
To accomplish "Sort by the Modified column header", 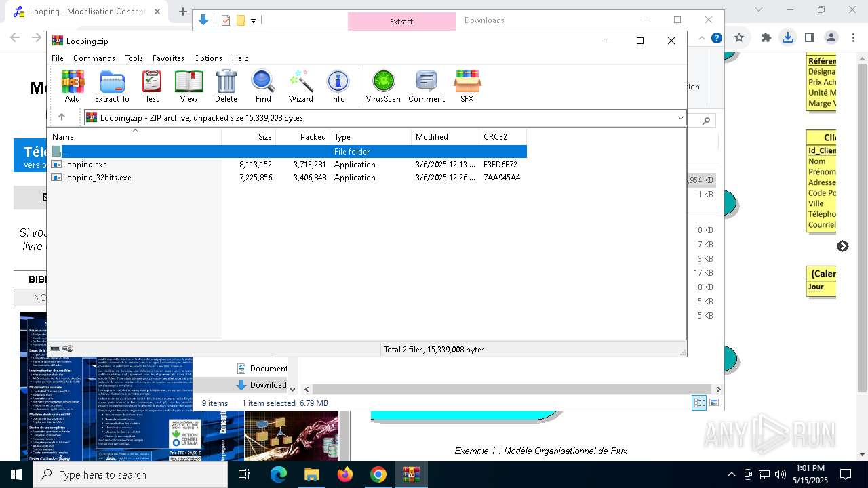I will (x=446, y=137).
